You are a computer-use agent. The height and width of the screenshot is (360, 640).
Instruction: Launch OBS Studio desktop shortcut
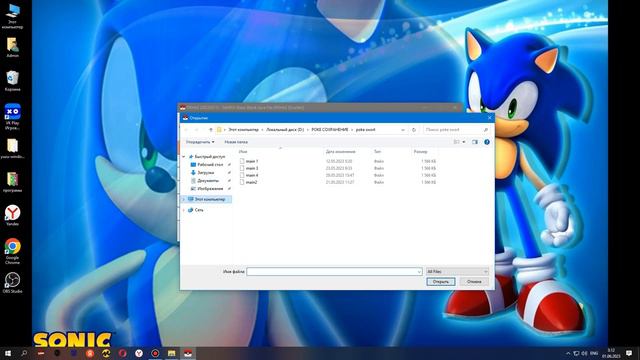click(12, 282)
